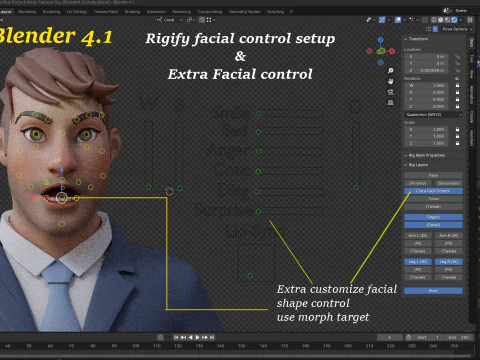Select rendered viewport shading mode
Viewport: 480px width, 360px height.
(x=454, y=20)
